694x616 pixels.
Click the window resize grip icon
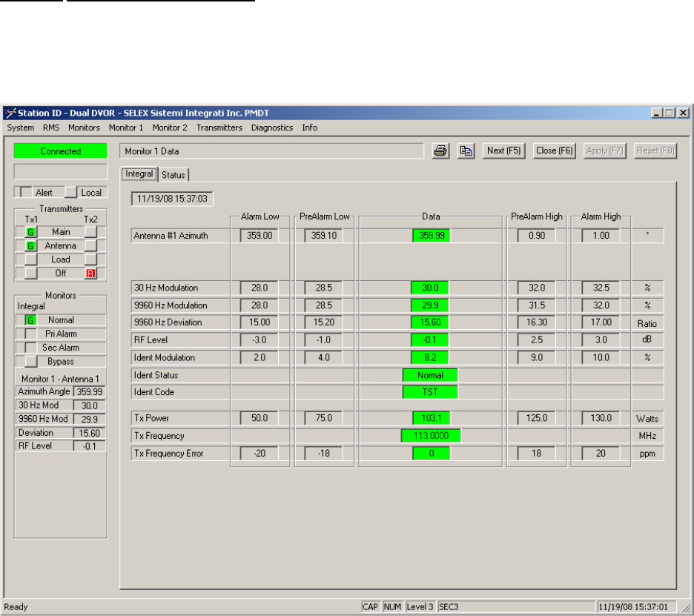(x=686, y=609)
